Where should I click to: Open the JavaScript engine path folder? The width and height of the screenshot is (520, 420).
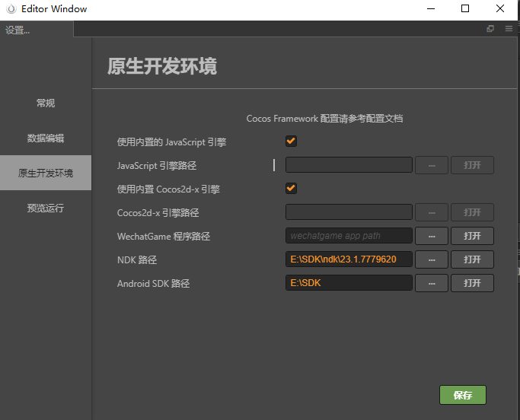click(x=472, y=165)
